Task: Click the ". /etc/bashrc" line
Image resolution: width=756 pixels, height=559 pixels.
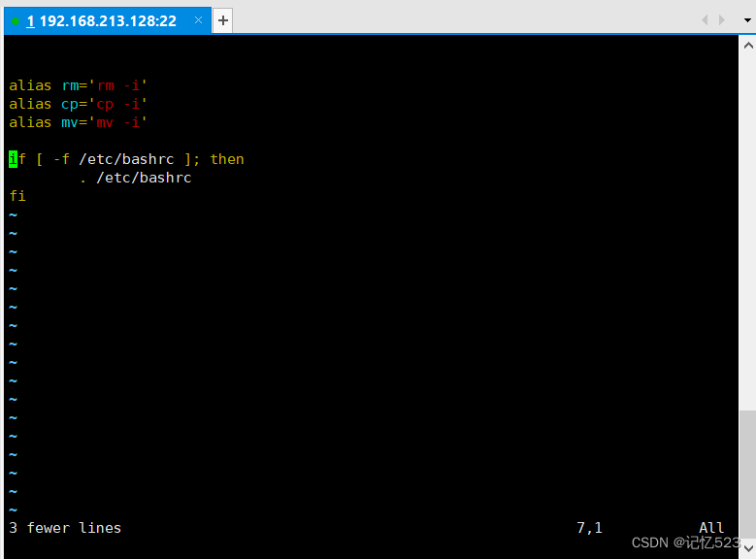Action: 136,178
